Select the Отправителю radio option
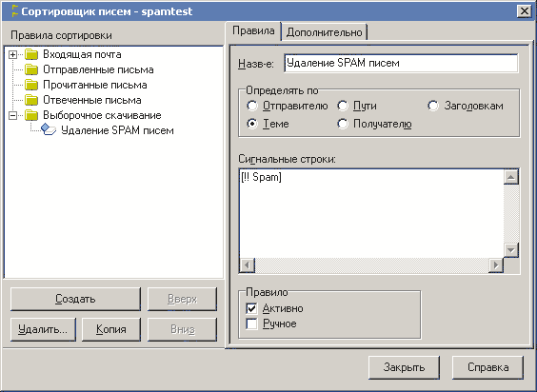Screen dimensions: 537x392 tap(252, 106)
